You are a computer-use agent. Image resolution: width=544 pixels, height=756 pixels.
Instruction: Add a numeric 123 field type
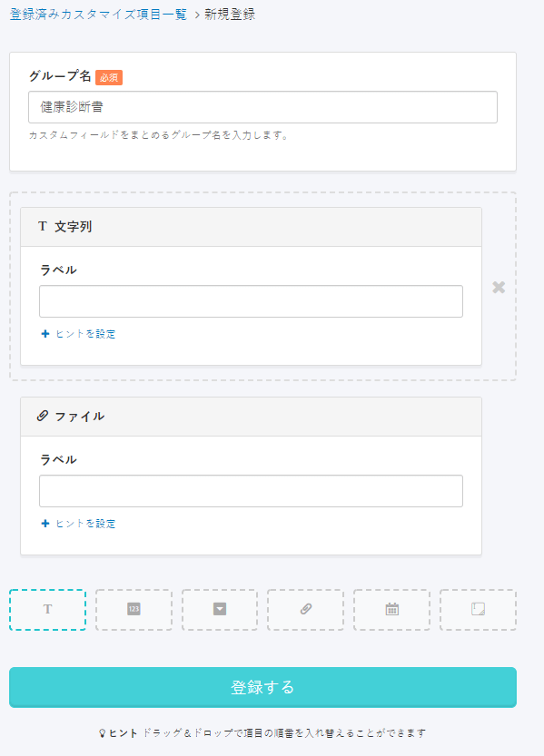click(134, 610)
